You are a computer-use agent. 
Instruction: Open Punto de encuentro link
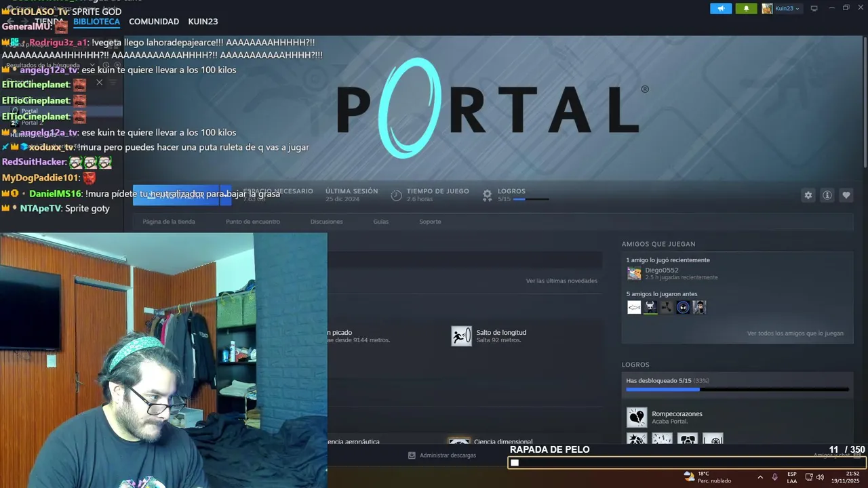click(x=252, y=222)
